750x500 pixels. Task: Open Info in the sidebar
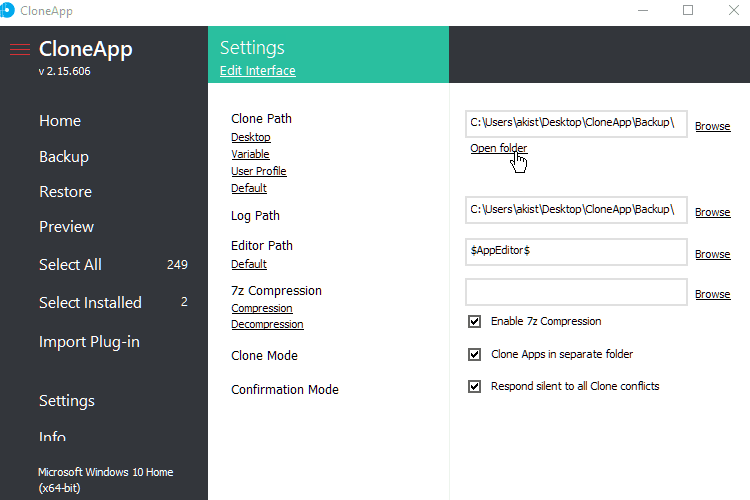[53, 436]
